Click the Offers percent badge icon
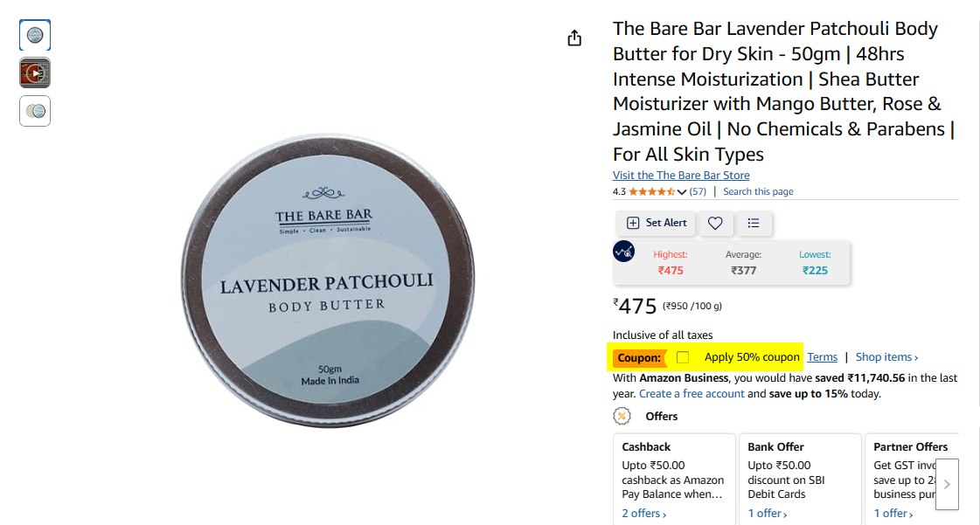This screenshot has width=980, height=525. (x=622, y=416)
